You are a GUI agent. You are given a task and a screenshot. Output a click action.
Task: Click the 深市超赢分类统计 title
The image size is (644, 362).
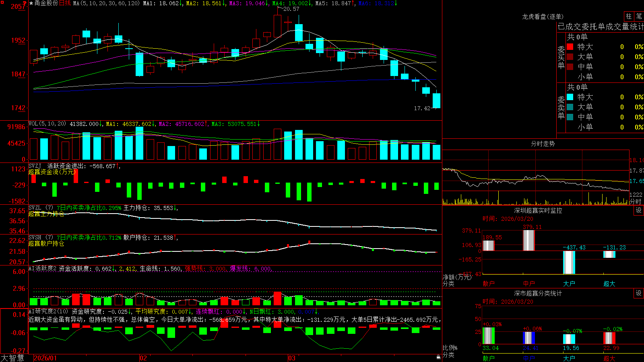click(538, 293)
